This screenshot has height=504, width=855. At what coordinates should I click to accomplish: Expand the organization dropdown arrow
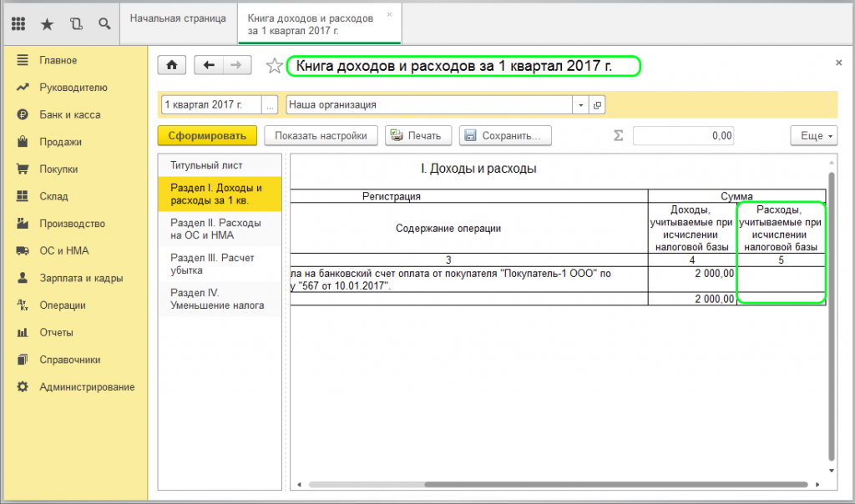(580, 105)
